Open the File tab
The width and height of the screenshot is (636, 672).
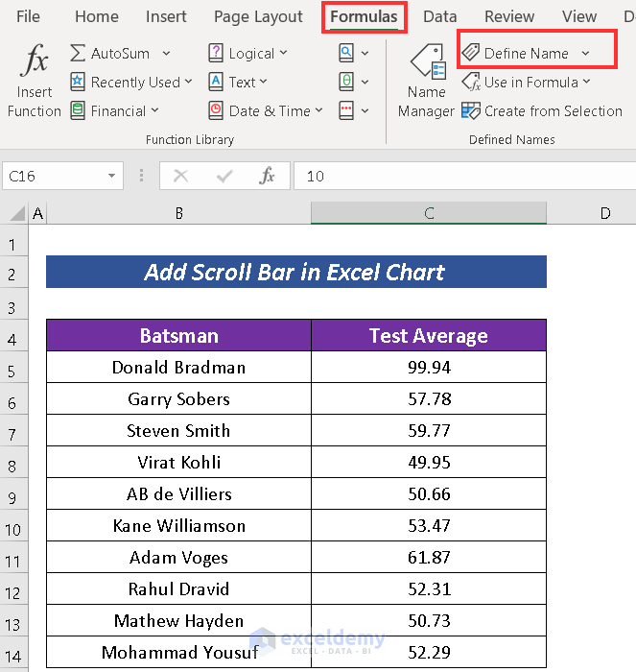[x=28, y=16]
